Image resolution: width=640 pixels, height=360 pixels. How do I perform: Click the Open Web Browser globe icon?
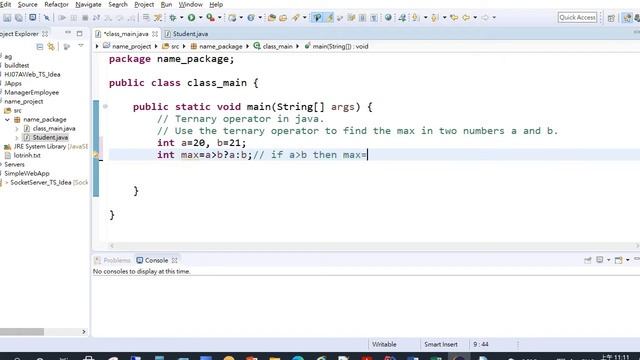click(x=388, y=18)
